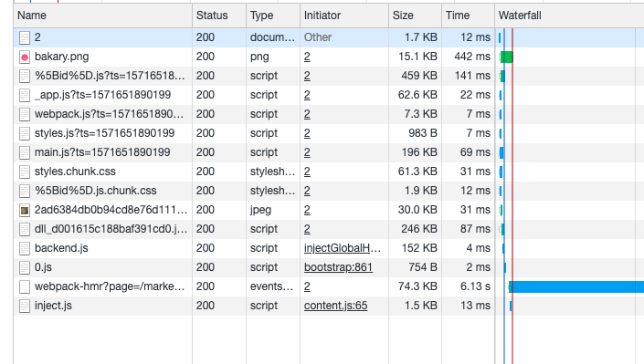
Task: Select the _app.js?ts=1571651890199 request row
Action: tap(329, 95)
